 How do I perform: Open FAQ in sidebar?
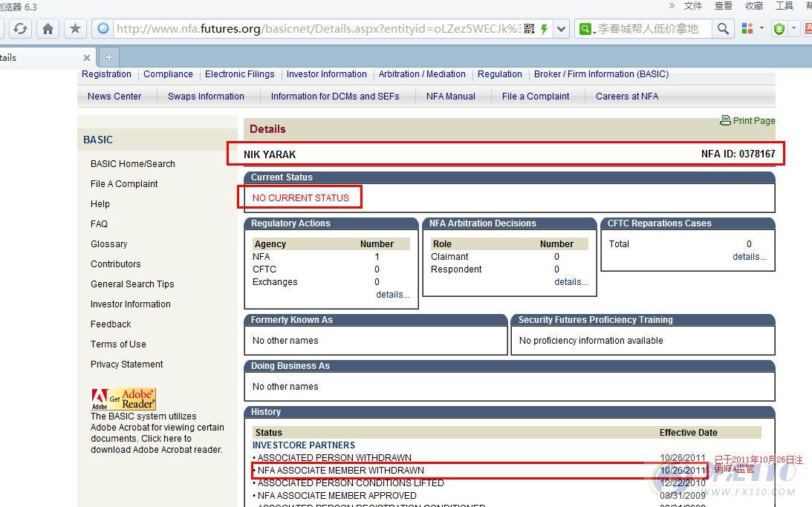pos(99,224)
